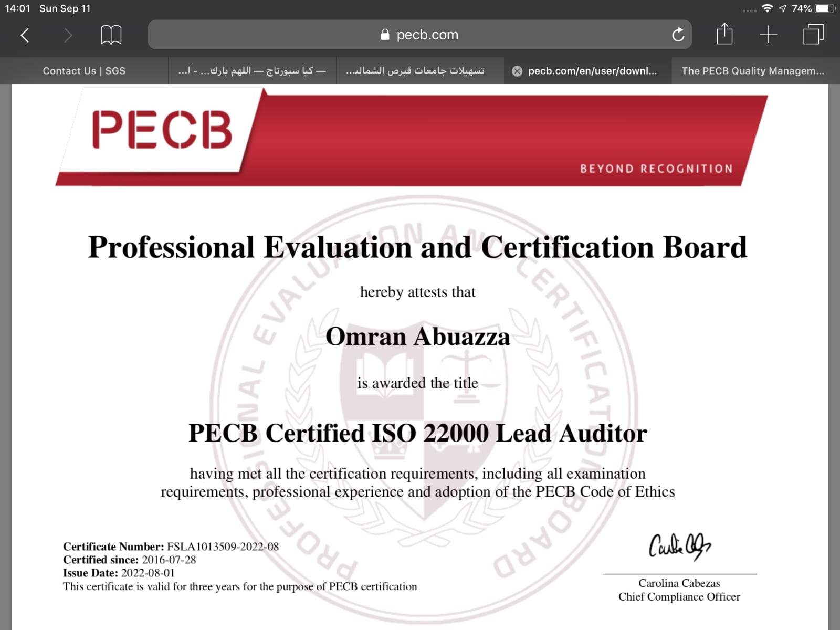Screen dimensions: 840x630
Task: Open the Arabic tab ending in كيا سبورتاج
Action: pos(252,71)
